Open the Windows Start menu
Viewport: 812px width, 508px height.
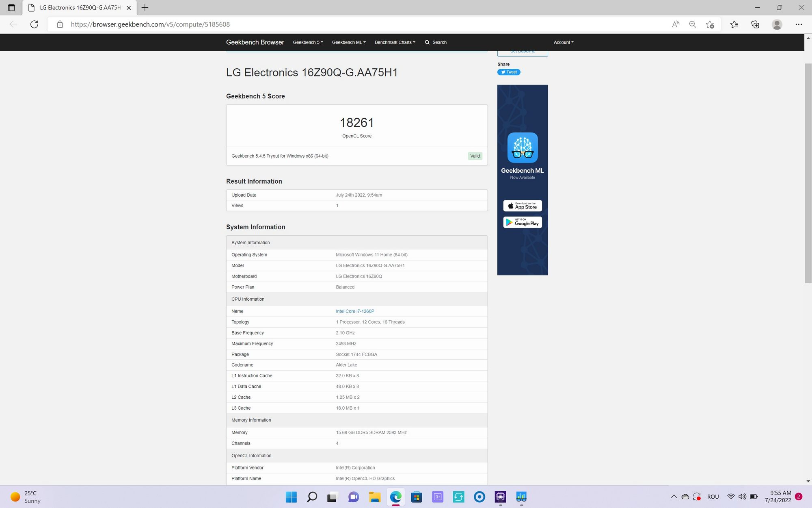pos(291,497)
